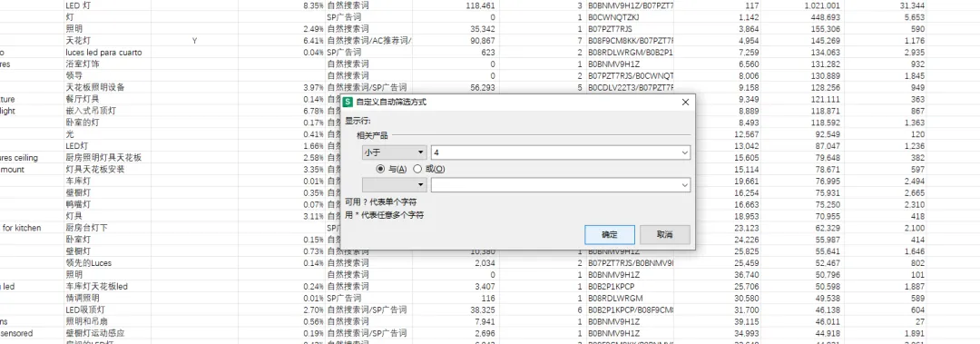Select the cell 餐厅灯具
This screenshot has width=980, height=344.
pos(83,100)
